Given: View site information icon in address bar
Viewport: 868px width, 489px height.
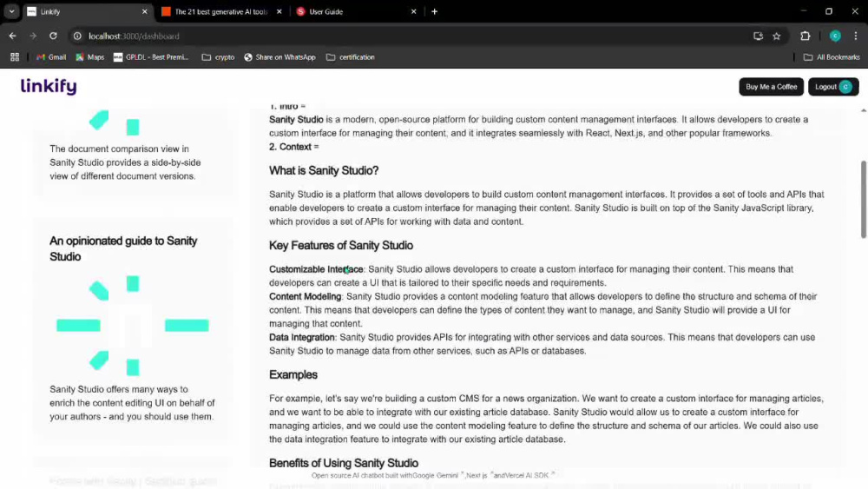Looking at the screenshot, I should pyautogui.click(x=77, y=36).
